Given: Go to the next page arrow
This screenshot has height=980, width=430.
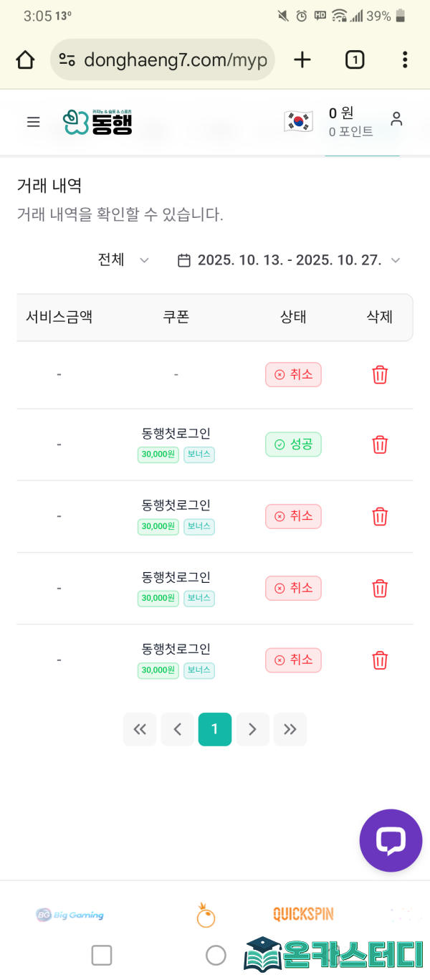Looking at the screenshot, I should (252, 730).
